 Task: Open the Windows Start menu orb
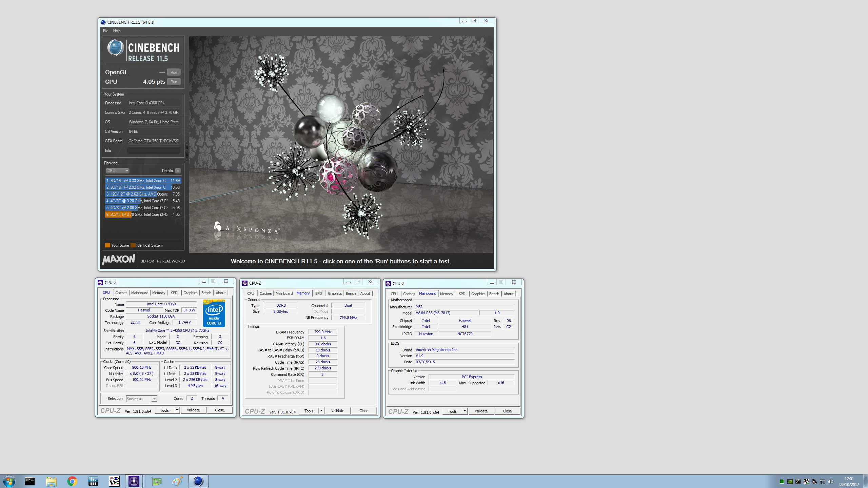[9, 481]
